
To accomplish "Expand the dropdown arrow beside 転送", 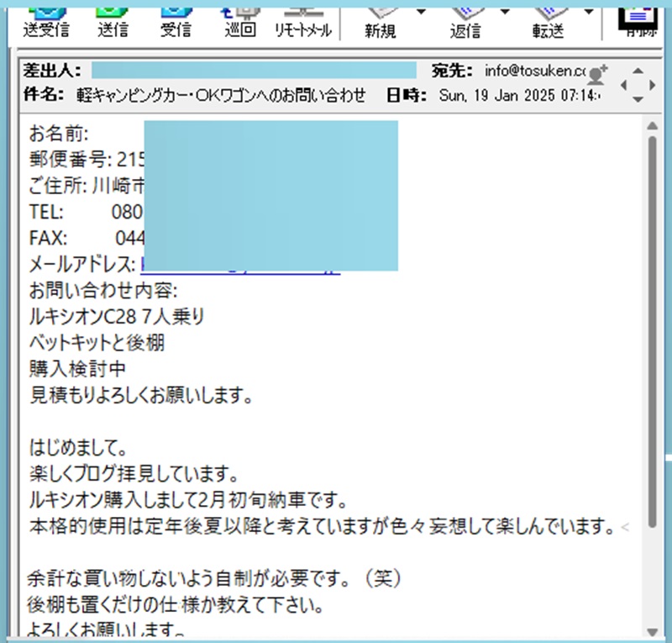I will (589, 12).
